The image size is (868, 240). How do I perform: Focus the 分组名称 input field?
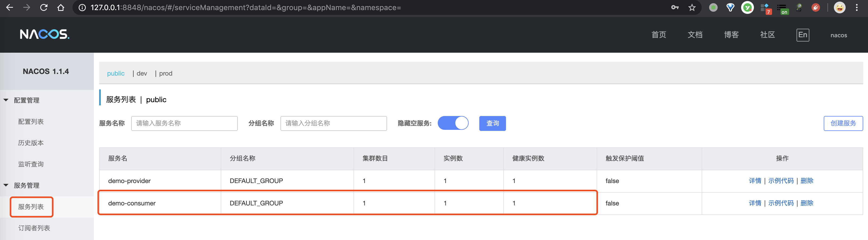[x=333, y=123]
